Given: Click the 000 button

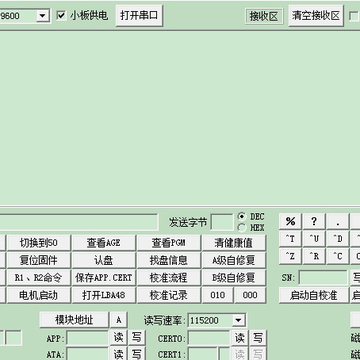Looking at the screenshot, I should coord(250,295).
